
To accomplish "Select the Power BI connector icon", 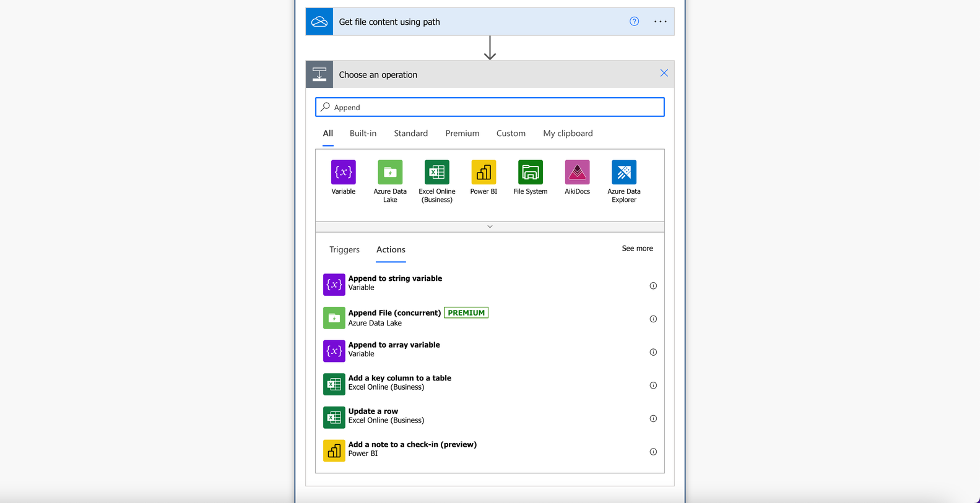I will tap(483, 172).
